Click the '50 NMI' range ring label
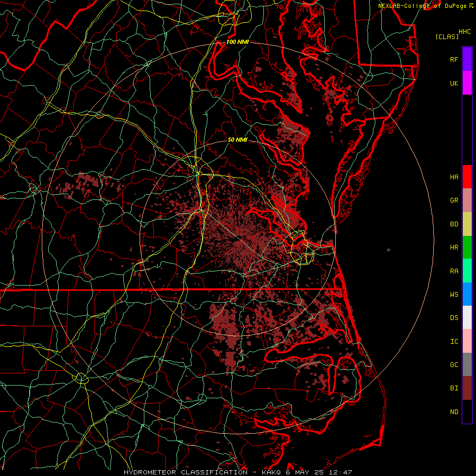This screenshot has width=476, height=476. pyautogui.click(x=237, y=140)
